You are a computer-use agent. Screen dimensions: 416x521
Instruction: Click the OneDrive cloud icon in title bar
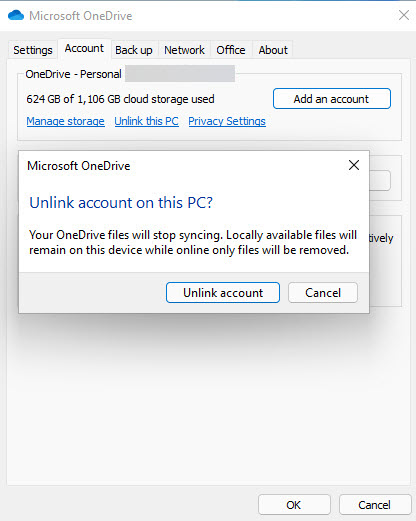pos(16,15)
